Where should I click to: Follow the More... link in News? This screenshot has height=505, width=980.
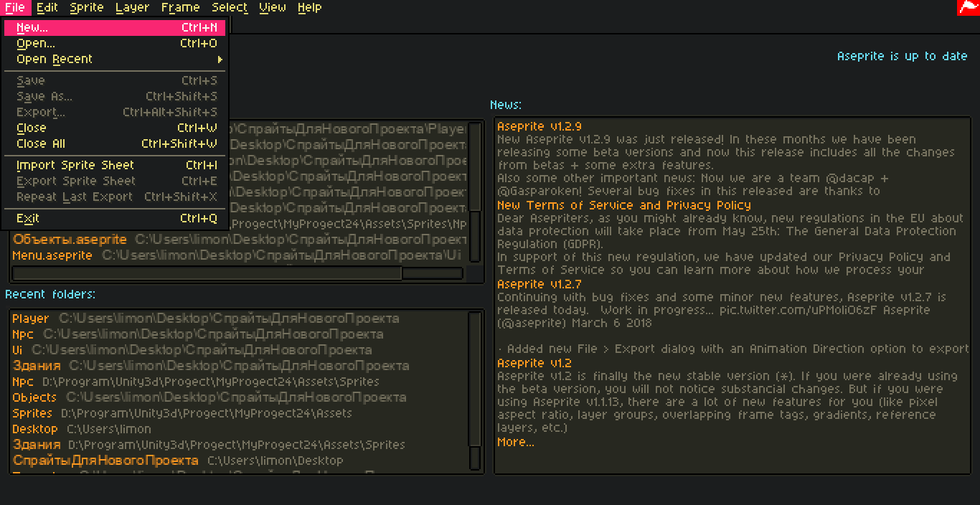tap(516, 443)
